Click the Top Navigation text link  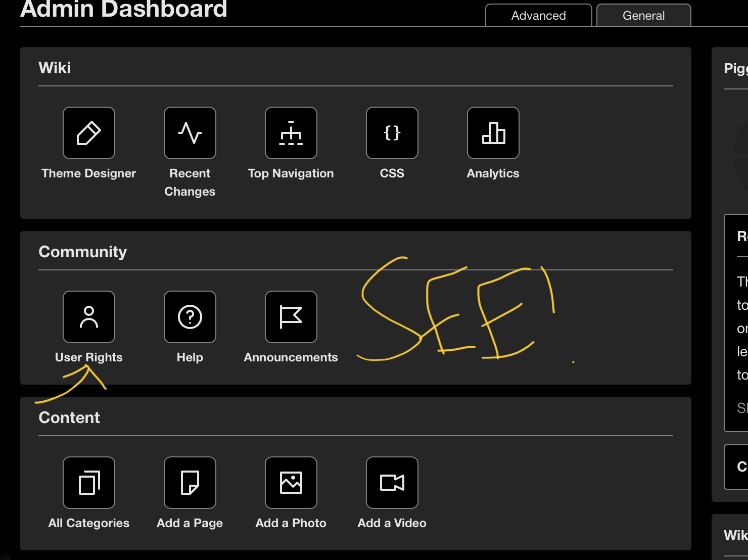point(291,173)
